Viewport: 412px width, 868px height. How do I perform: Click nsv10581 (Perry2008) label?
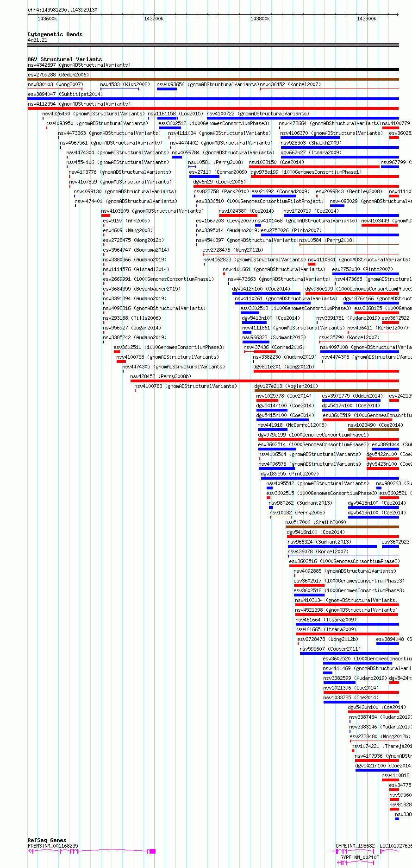pyautogui.click(x=216, y=162)
